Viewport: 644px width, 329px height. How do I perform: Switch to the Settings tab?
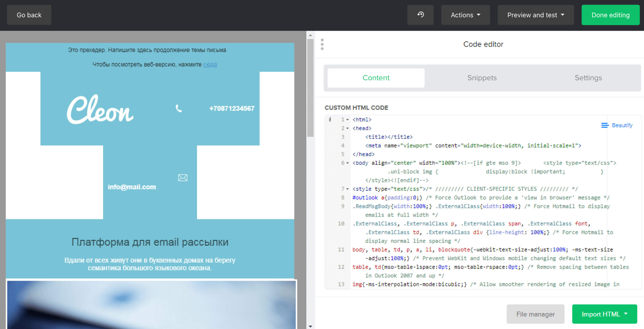click(x=588, y=78)
